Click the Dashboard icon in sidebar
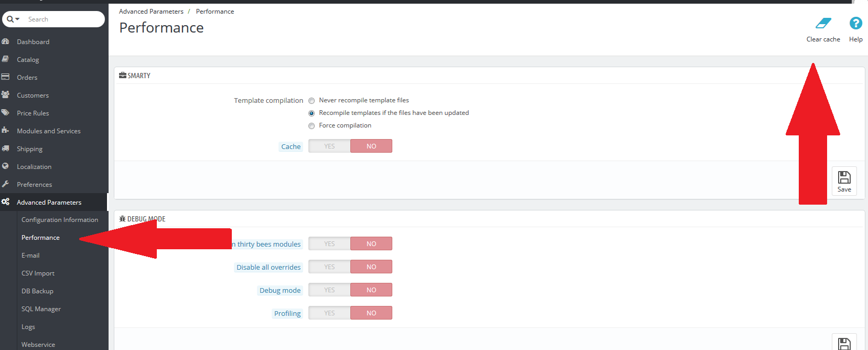The image size is (868, 350). coord(6,41)
